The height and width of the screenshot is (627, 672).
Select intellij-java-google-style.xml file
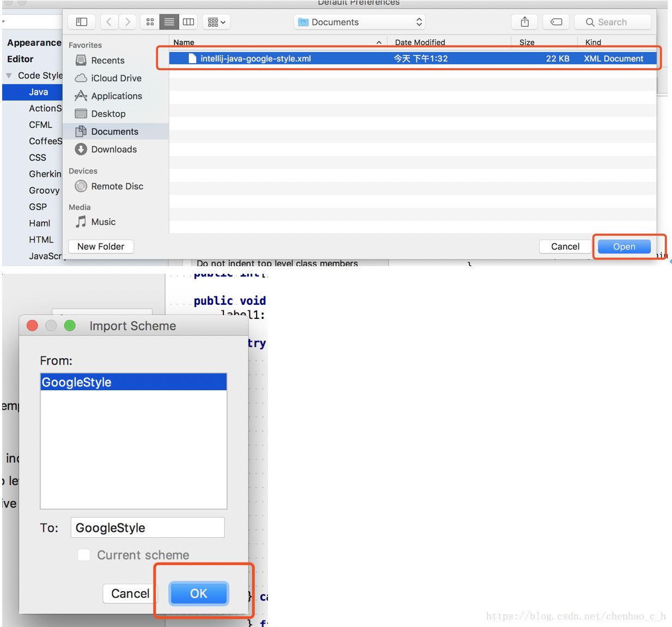[x=255, y=59]
